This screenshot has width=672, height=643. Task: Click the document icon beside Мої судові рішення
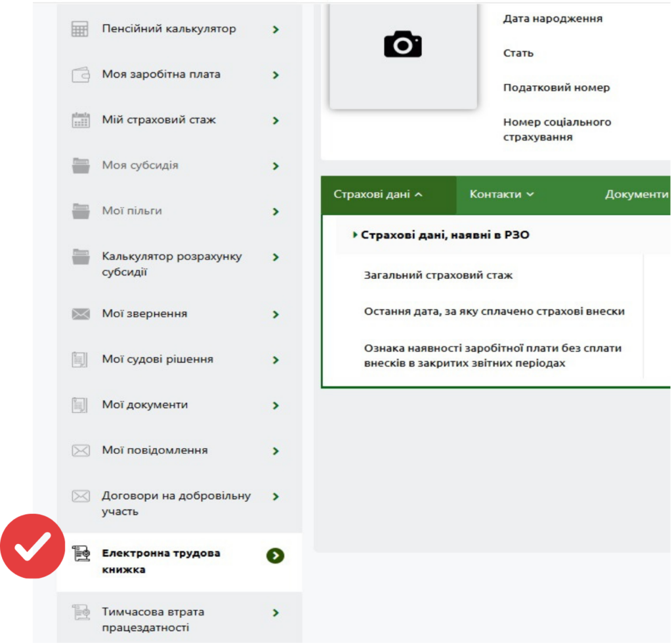79,360
